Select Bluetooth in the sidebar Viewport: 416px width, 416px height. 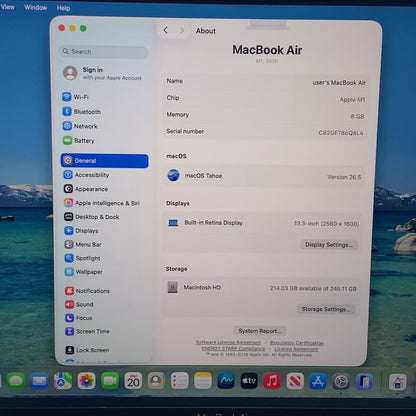click(x=82, y=112)
